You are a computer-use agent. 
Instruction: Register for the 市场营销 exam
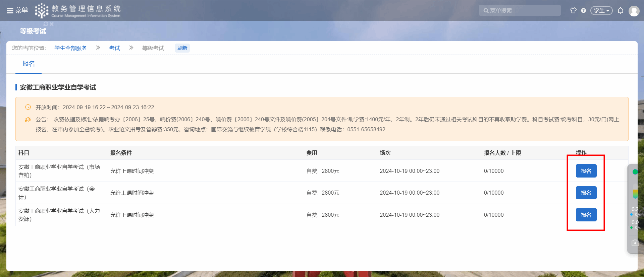[x=586, y=171]
